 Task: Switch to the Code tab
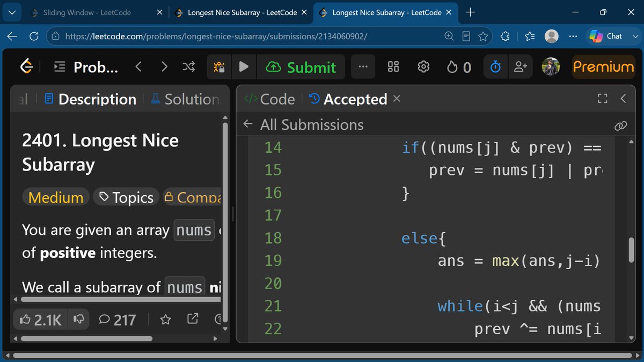269,99
